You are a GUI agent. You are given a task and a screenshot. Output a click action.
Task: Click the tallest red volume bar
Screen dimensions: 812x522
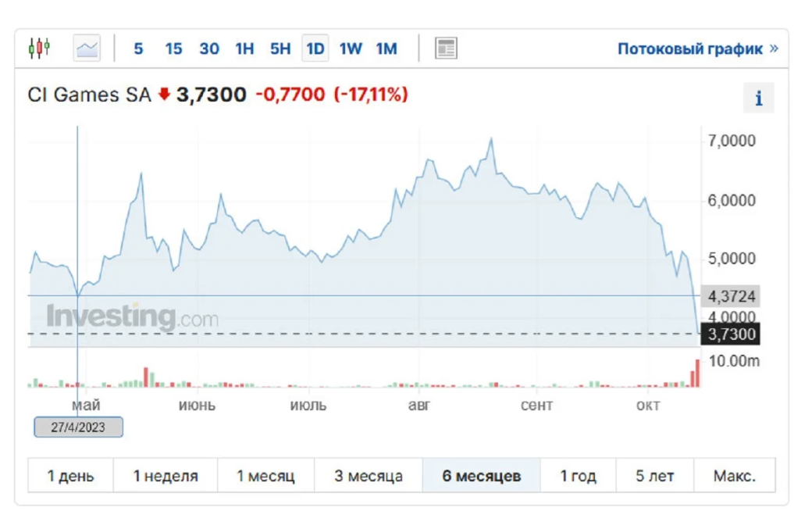(697, 374)
